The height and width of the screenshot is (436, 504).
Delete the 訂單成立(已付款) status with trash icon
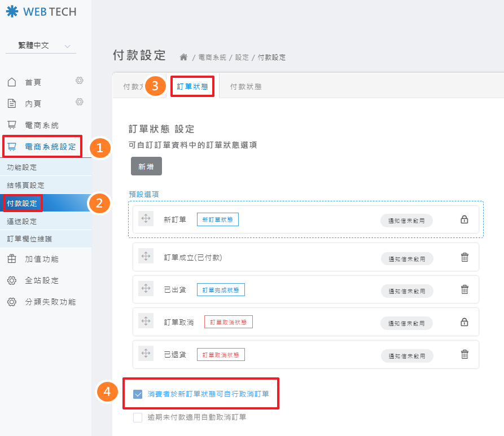[x=464, y=257]
